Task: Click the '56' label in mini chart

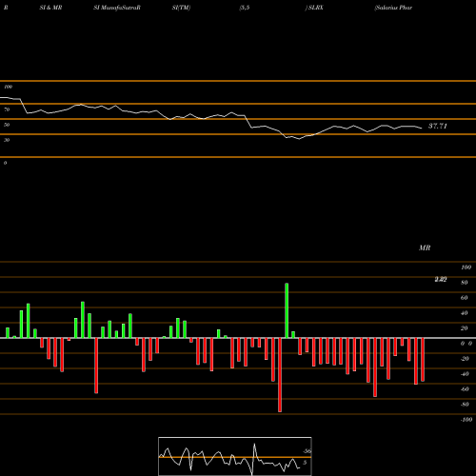Action: [x=307, y=451]
